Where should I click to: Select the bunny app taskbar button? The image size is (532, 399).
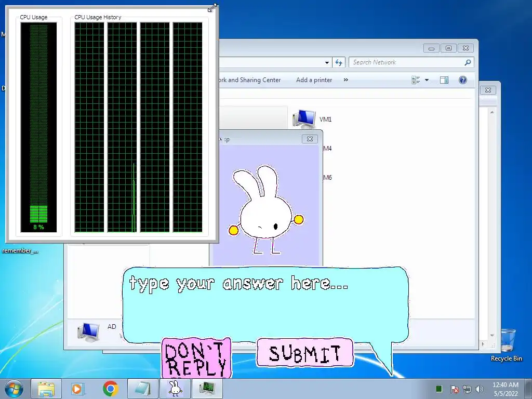pos(175,389)
